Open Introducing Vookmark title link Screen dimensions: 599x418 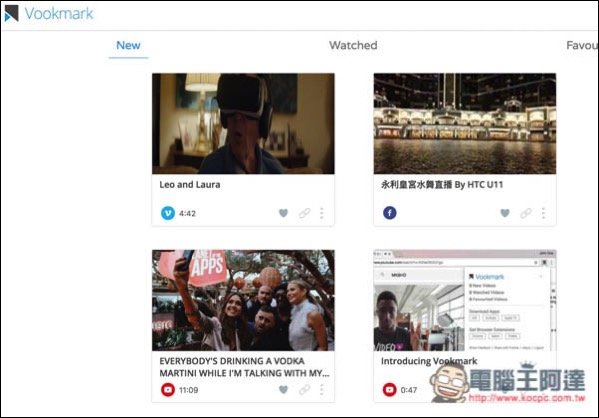point(429,361)
